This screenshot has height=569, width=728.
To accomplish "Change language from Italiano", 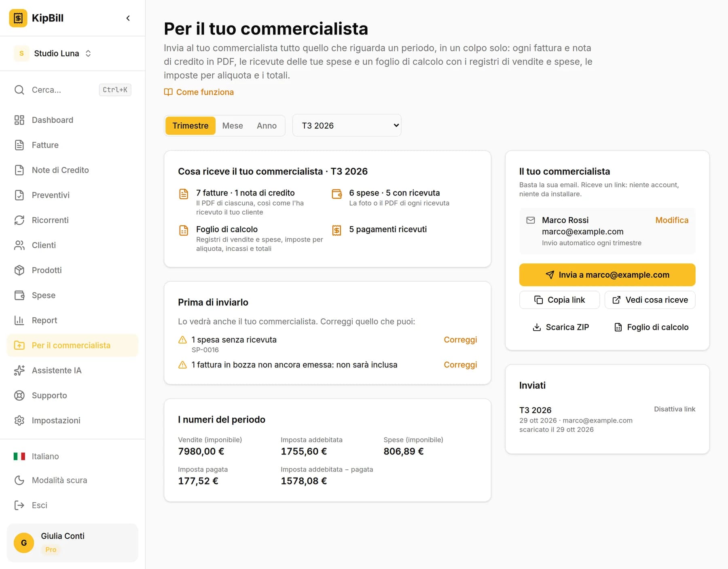I will [73, 456].
